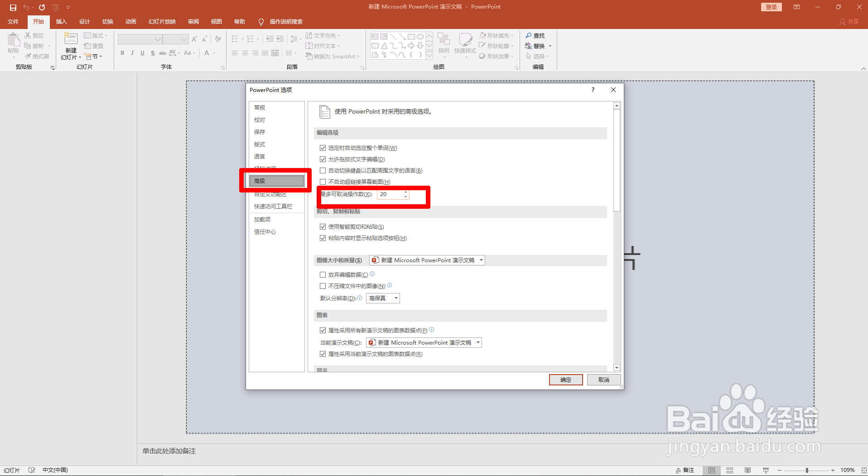Click the text Shadow S icon
Viewport: 868px width, 476px height.
153,53
